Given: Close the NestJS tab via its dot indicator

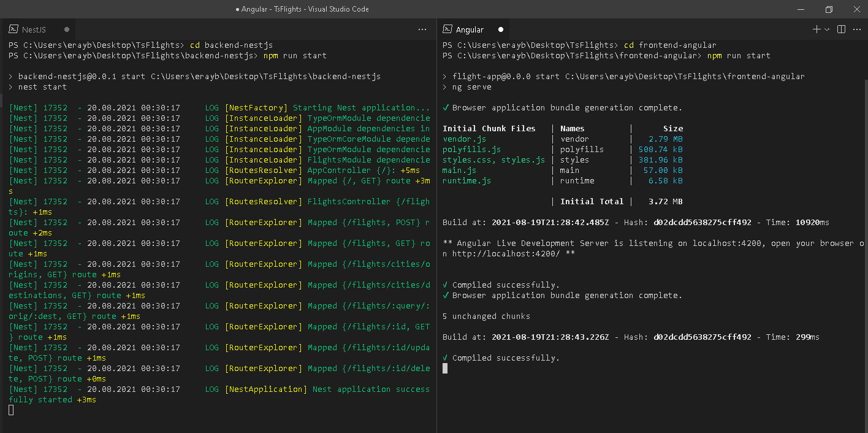Looking at the screenshot, I should coord(67,29).
